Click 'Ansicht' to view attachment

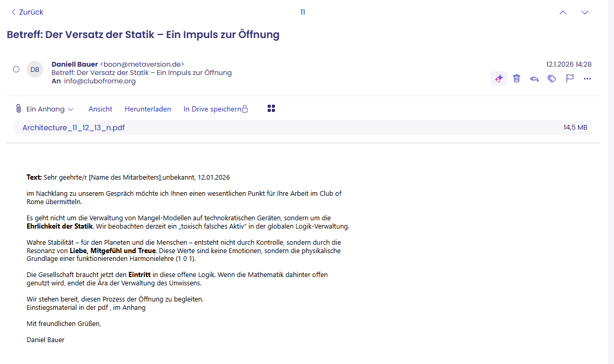[101, 109]
